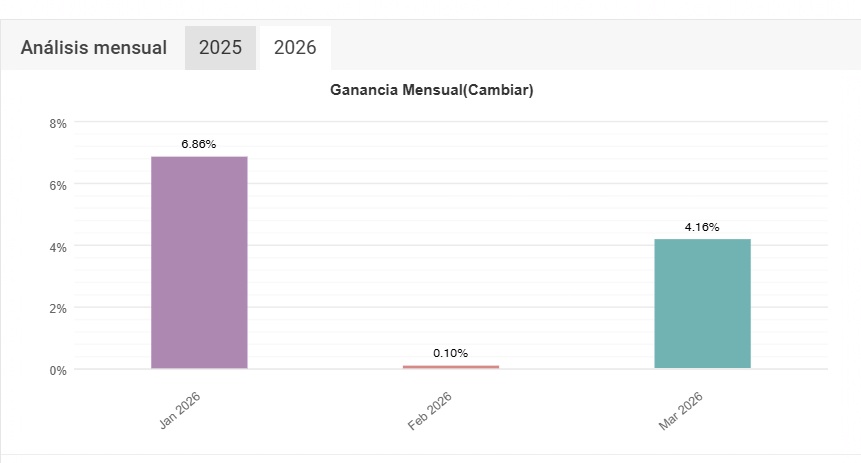The image size is (861, 463).
Task: Click the Mar 2026 x-axis label
Action: (x=681, y=411)
